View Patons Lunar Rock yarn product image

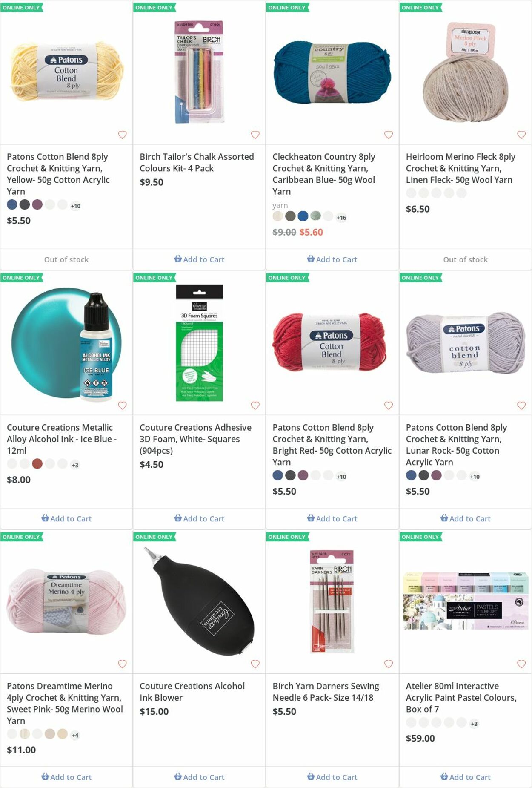tap(465, 343)
